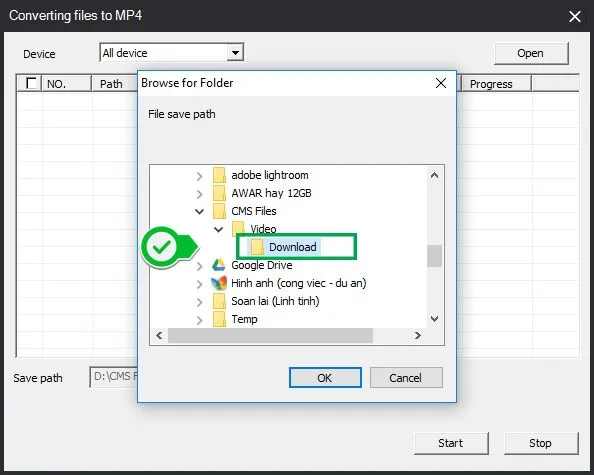Expand the adobe lightroom folder
This screenshot has height=475, width=594.
click(199, 176)
